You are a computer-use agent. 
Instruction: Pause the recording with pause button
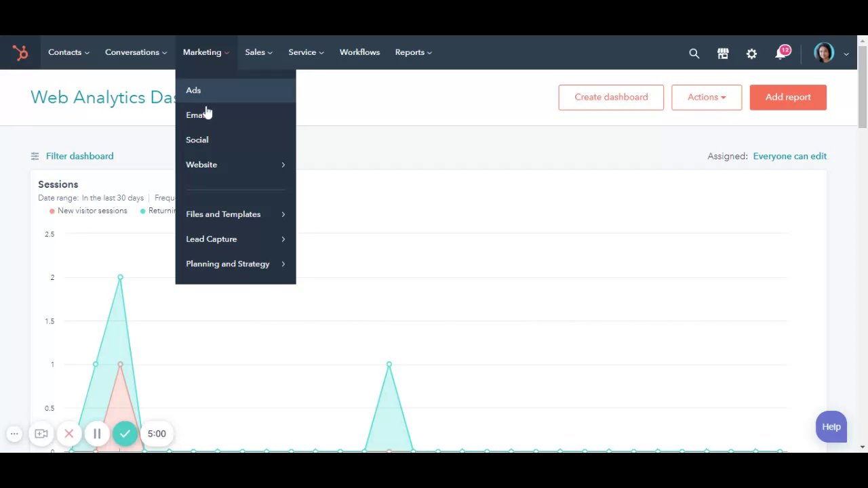[x=97, y=434]
